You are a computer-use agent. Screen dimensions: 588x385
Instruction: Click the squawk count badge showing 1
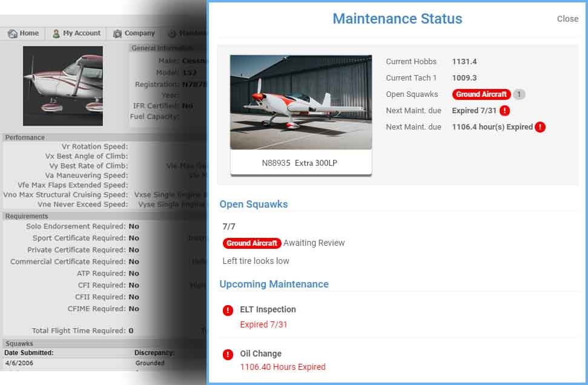[520, 94]
